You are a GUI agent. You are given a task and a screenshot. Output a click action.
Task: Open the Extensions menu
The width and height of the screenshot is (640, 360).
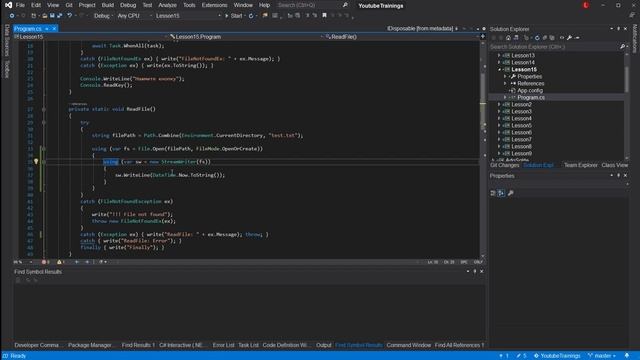click(214, 5)
